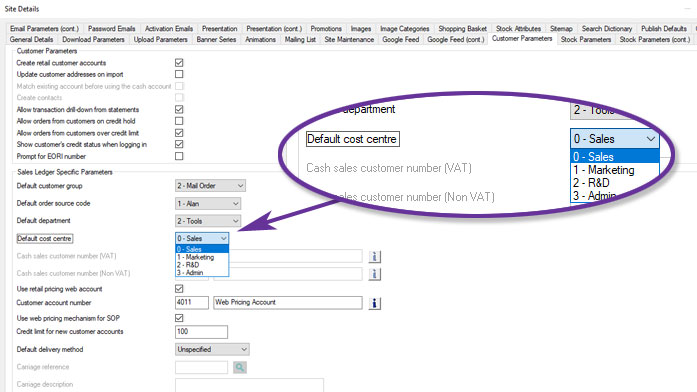The height and width of the screenshot is (392, 697).
Task: Select '0 - Sales' in cost centre list
Action: [202, 249]
